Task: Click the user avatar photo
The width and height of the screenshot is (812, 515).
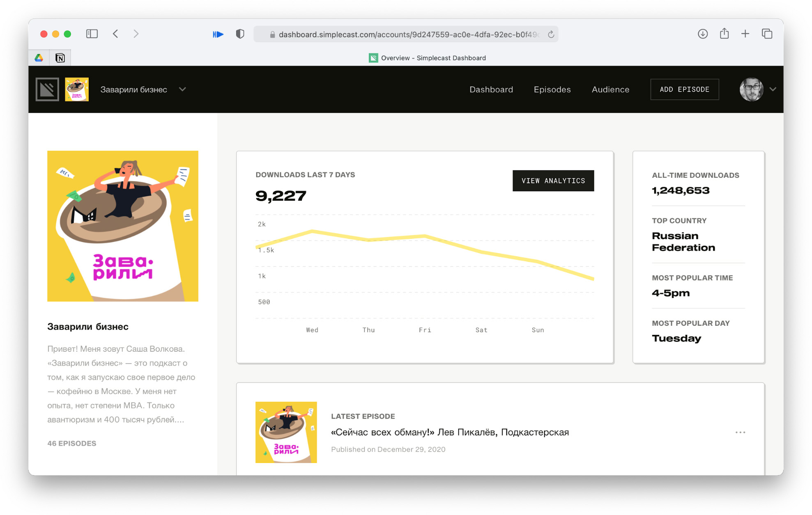Action: click(x=751, y=89)
